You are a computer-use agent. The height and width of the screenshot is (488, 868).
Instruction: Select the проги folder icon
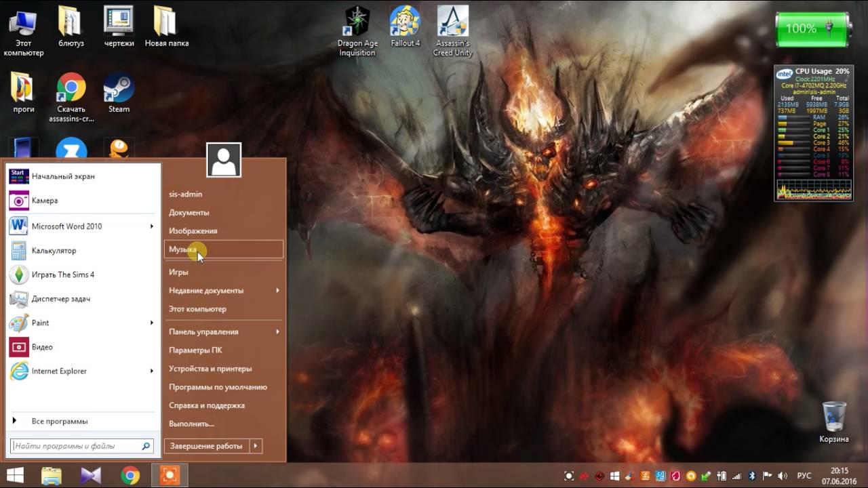pos(23,93)
